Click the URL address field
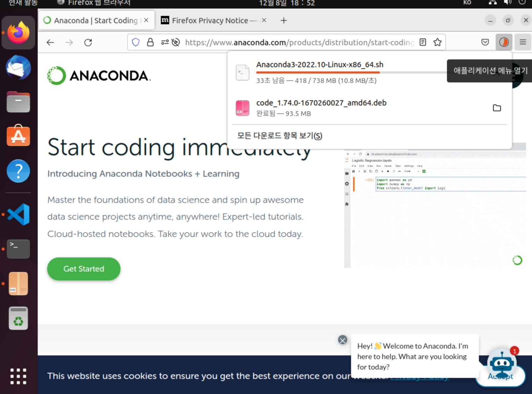Viewport: 532px width, 394px height. [x=299, y=42]
